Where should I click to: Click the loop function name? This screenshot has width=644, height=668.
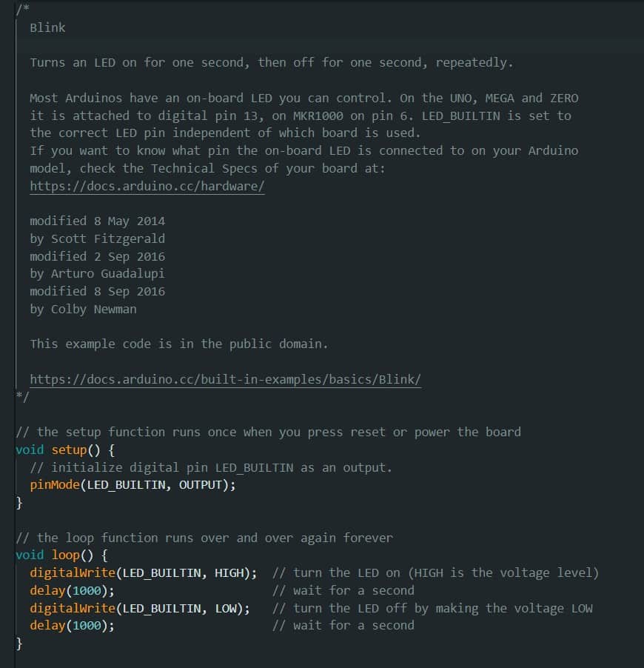tap(65, 555)
